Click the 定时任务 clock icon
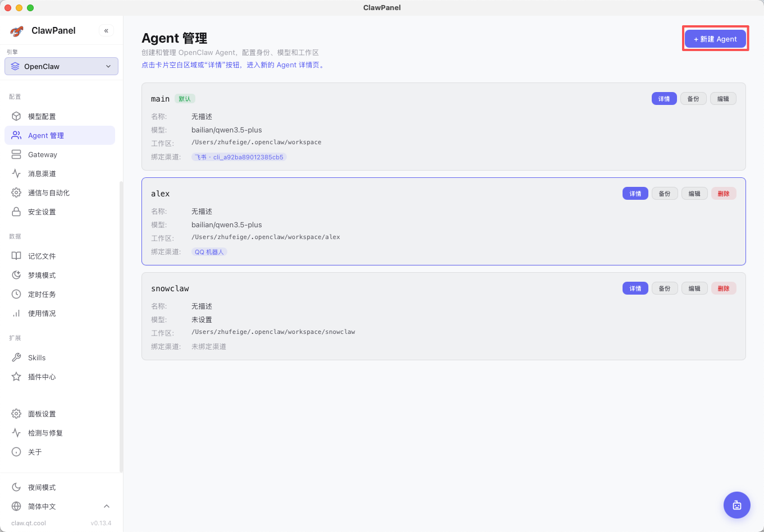Viewport: 764px width, 532px height. [16, 294]
